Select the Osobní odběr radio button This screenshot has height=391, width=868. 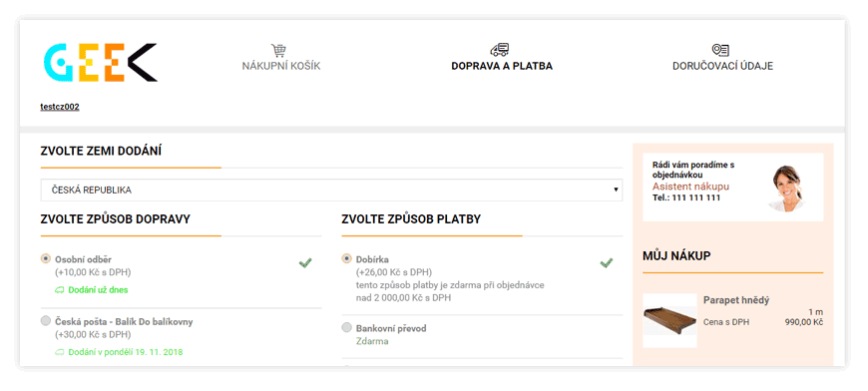(x=45, y=258)
